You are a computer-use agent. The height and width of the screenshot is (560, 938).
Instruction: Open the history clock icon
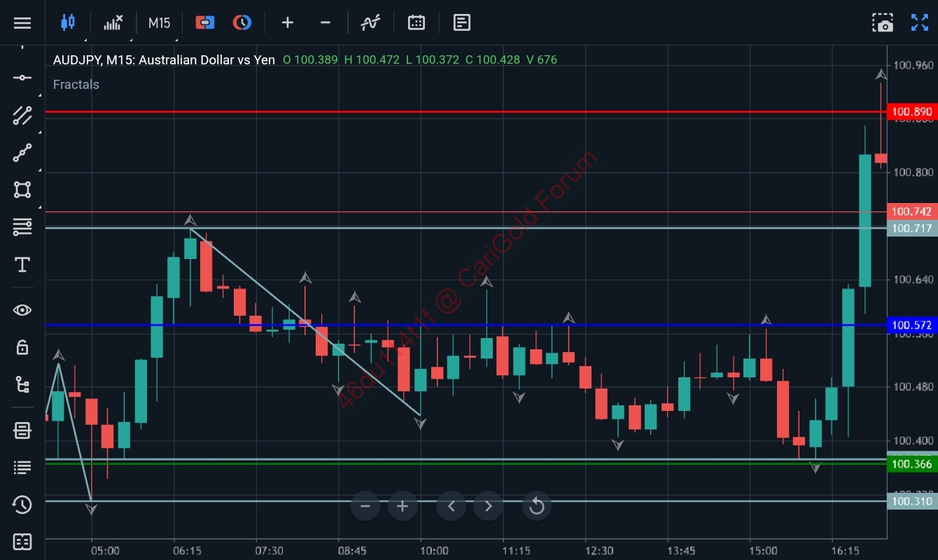pos(22,505)
